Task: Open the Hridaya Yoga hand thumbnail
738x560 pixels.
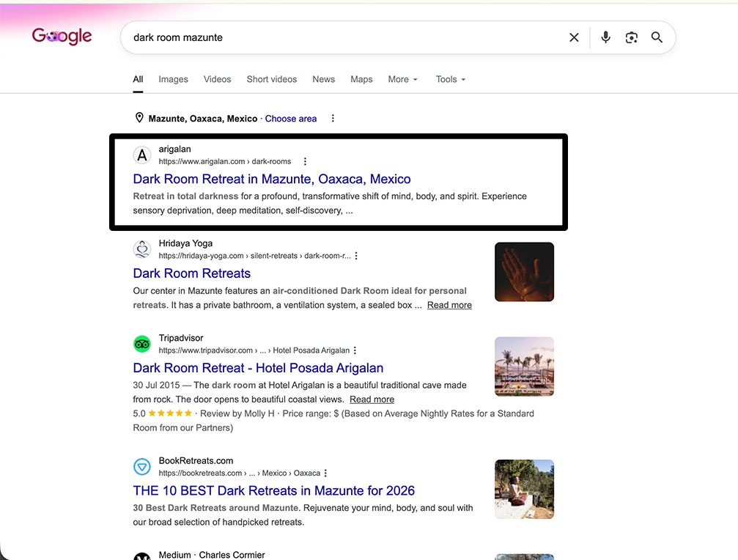Action: [524, 272]
